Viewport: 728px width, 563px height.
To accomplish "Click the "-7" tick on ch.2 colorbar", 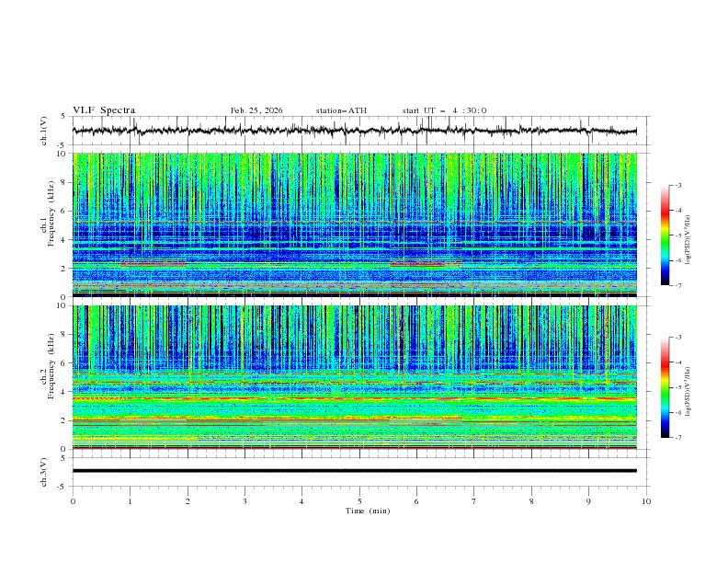I will click(x=677, y=438).
